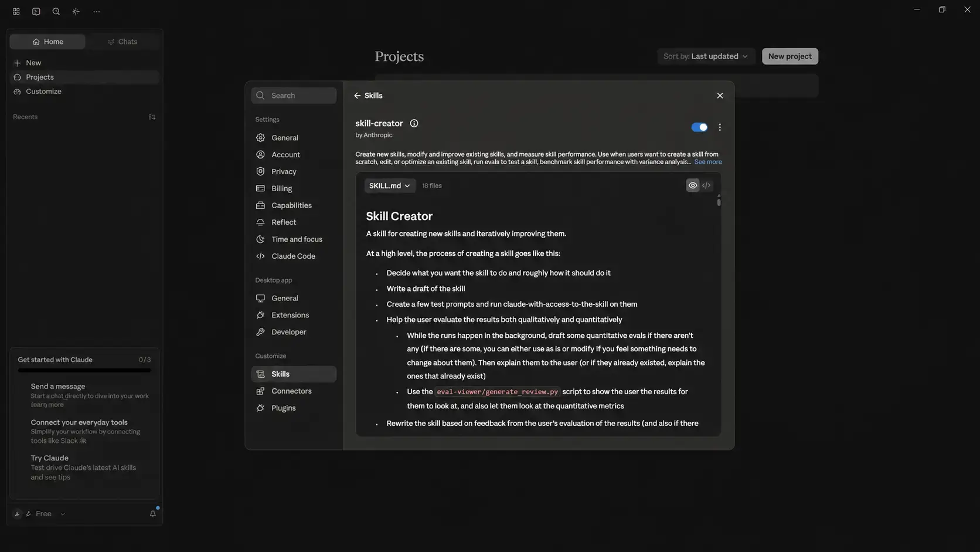Click the skill-creator info icon
This screenshot has height=552, width=980.
coord(414,123)
